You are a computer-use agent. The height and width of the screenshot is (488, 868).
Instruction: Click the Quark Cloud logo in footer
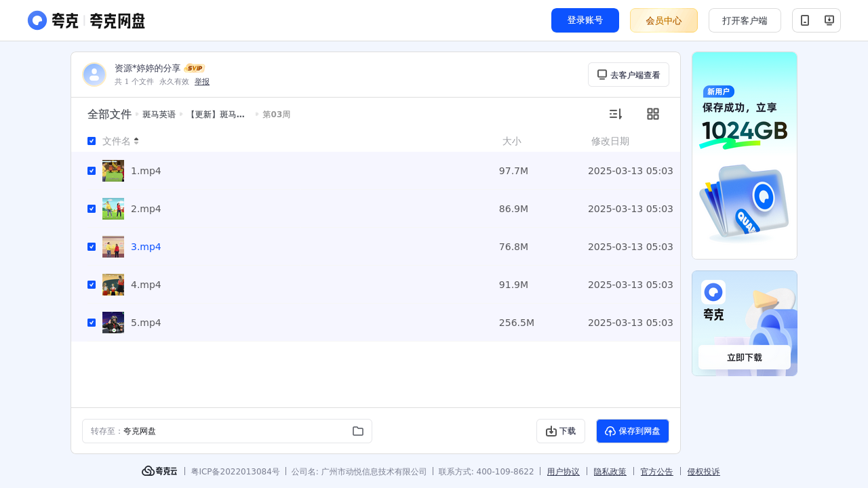[159, 471]
